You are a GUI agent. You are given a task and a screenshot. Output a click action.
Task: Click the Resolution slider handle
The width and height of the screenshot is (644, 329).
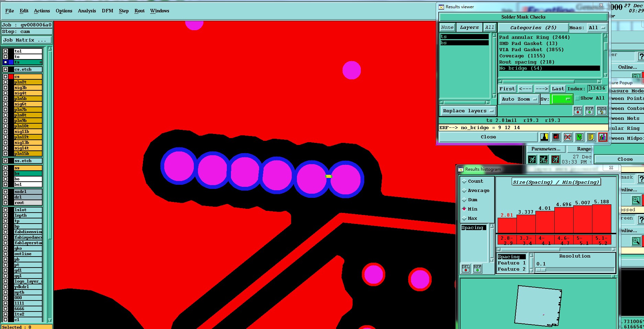point(541,270)
